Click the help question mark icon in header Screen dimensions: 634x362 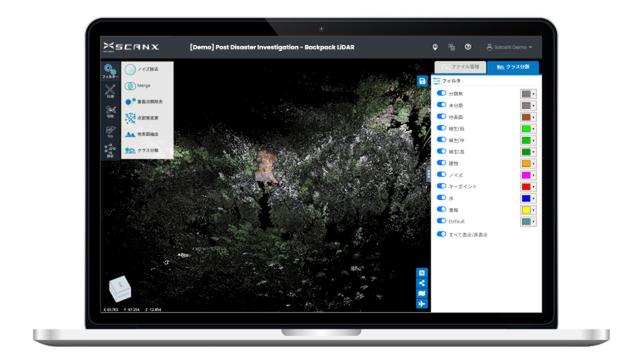point(468,47)
